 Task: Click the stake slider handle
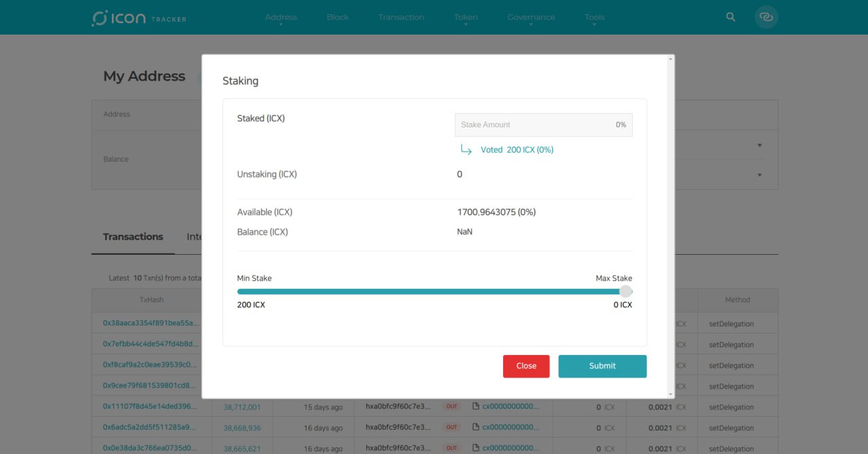coord(625,291)
